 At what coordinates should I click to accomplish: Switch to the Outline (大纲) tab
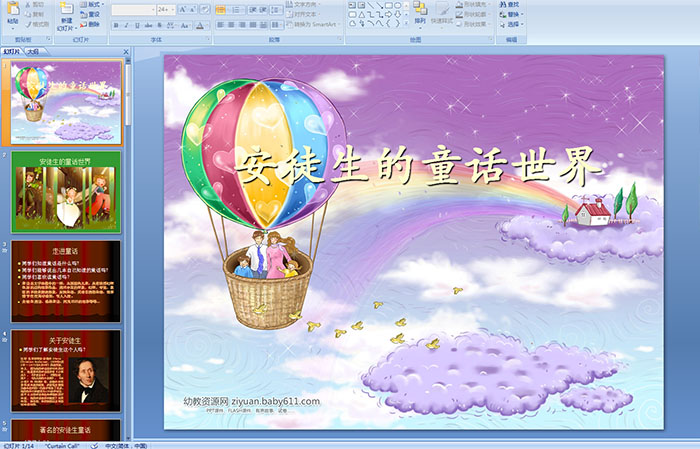[33, 52]
